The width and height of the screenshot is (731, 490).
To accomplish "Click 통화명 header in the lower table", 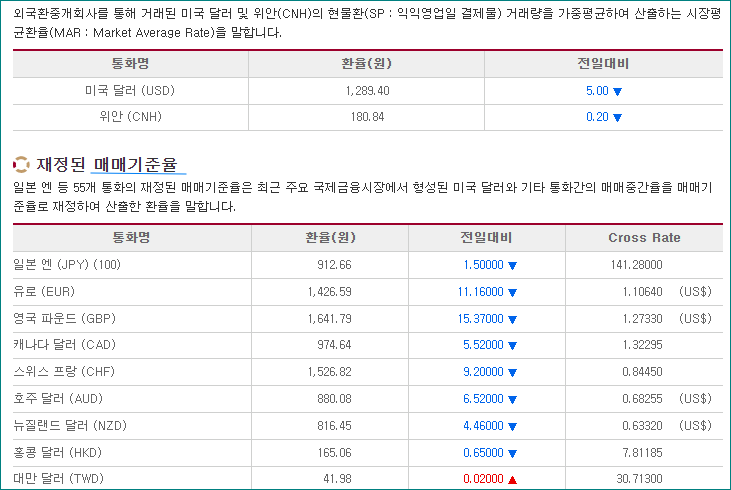I will point(131,238).
